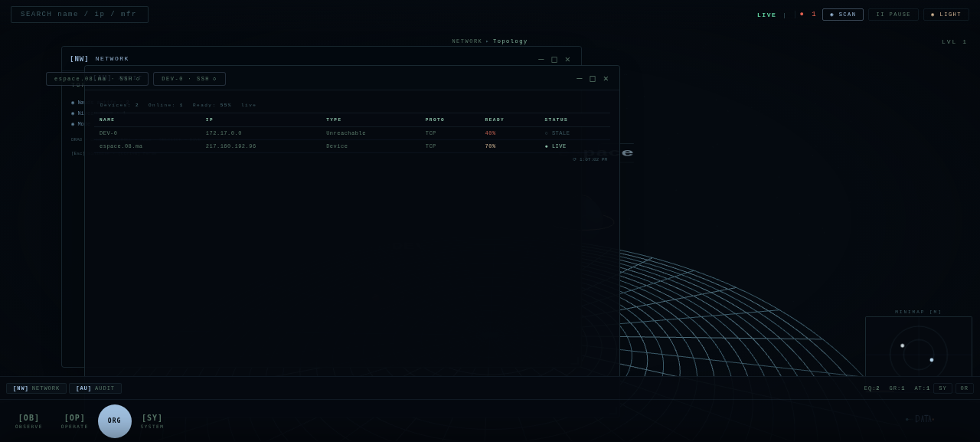The image size is (980, 442).
Task: Open the [SY] SYSTEM module
Action: click(x=152, y=421)
